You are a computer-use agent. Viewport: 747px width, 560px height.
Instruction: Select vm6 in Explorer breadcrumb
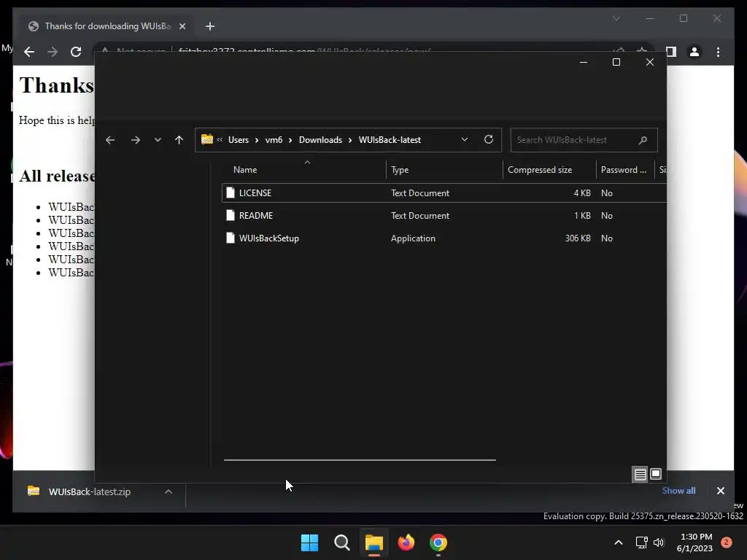[x=274, y=140]
